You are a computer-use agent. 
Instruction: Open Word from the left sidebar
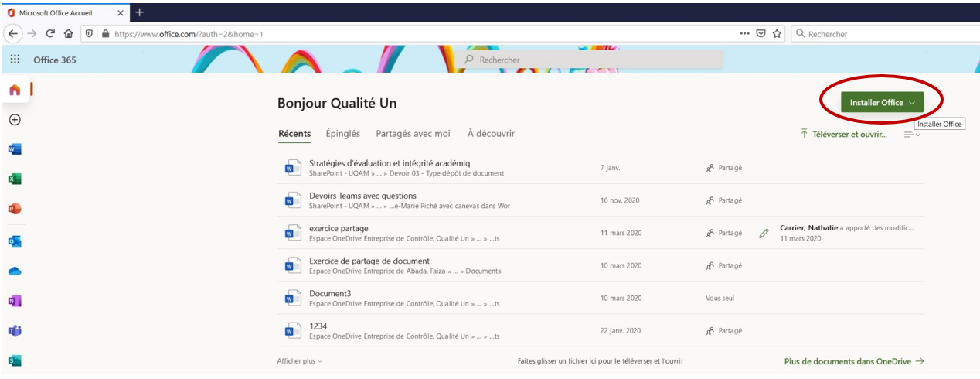(x=15, y=149)
